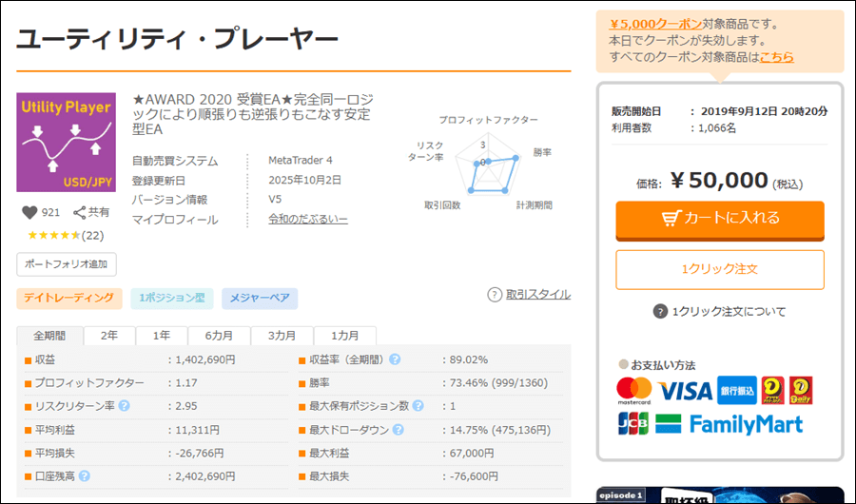Click the Utility Player product thumbnail
856x504 pixels.
click(x=67, y=142)
